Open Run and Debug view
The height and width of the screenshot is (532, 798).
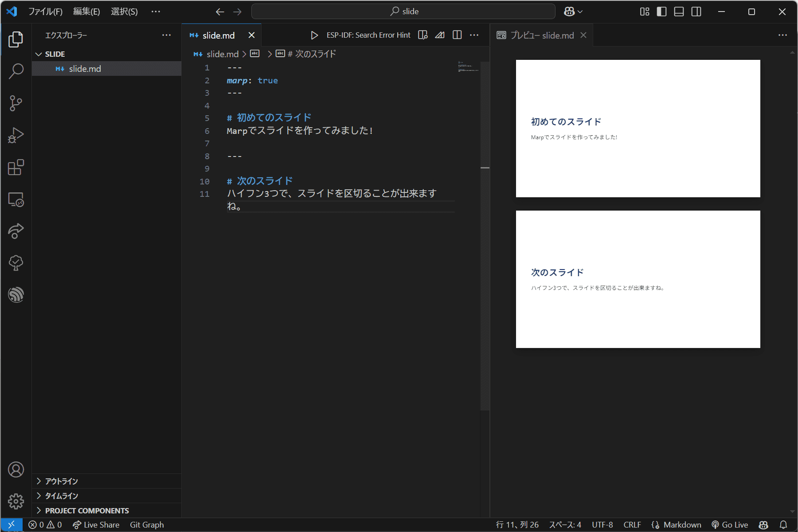click(x=16, y=136)
